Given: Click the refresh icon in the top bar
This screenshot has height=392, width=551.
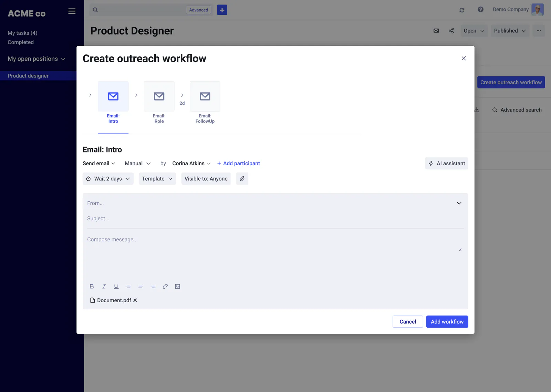Looking at the screenshot, I should (462, 10).
